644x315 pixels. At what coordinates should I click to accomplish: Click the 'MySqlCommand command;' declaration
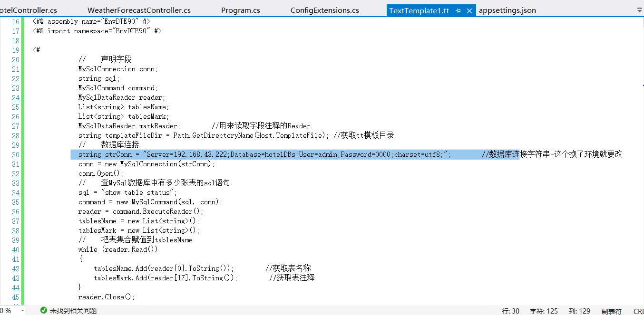118,88
